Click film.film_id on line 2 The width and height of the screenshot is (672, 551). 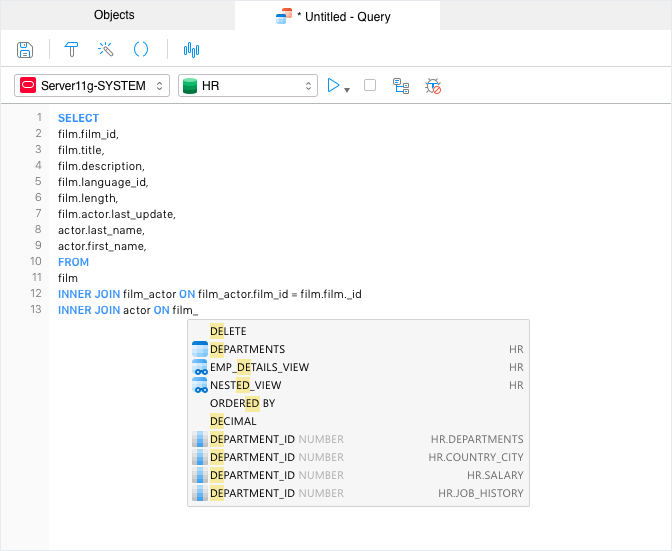88,134
